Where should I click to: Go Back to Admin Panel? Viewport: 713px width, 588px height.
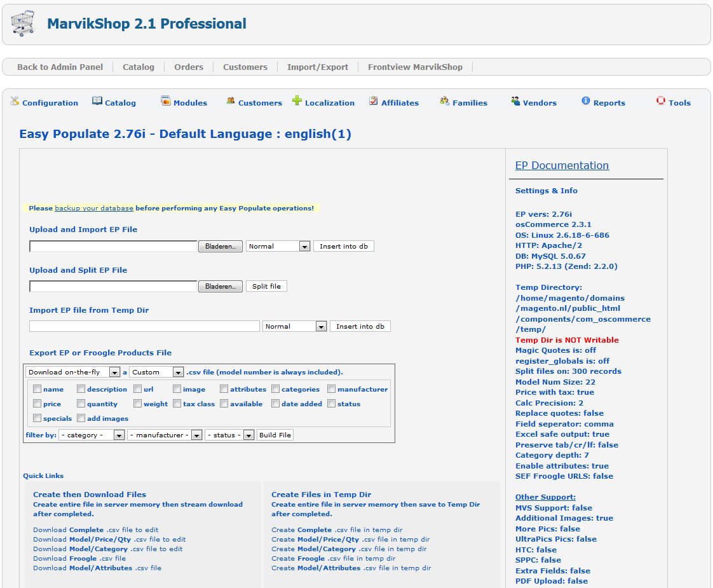[x=60, y=67]
